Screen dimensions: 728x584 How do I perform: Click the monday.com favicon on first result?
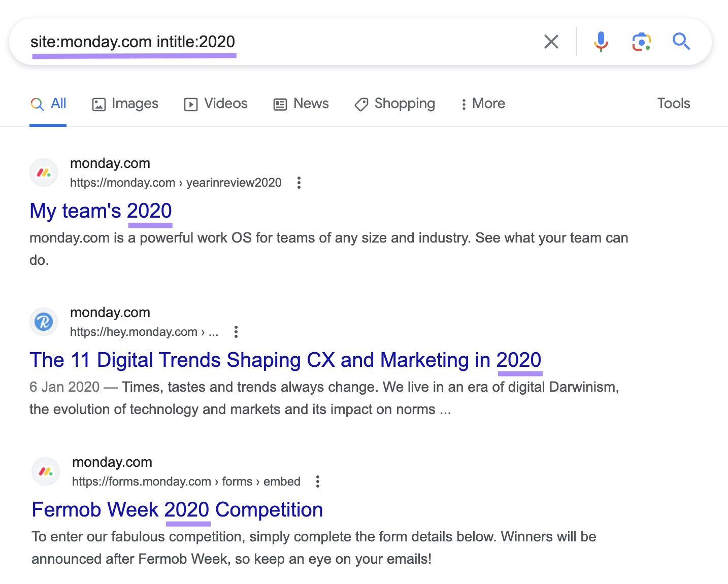click(44, 173)
